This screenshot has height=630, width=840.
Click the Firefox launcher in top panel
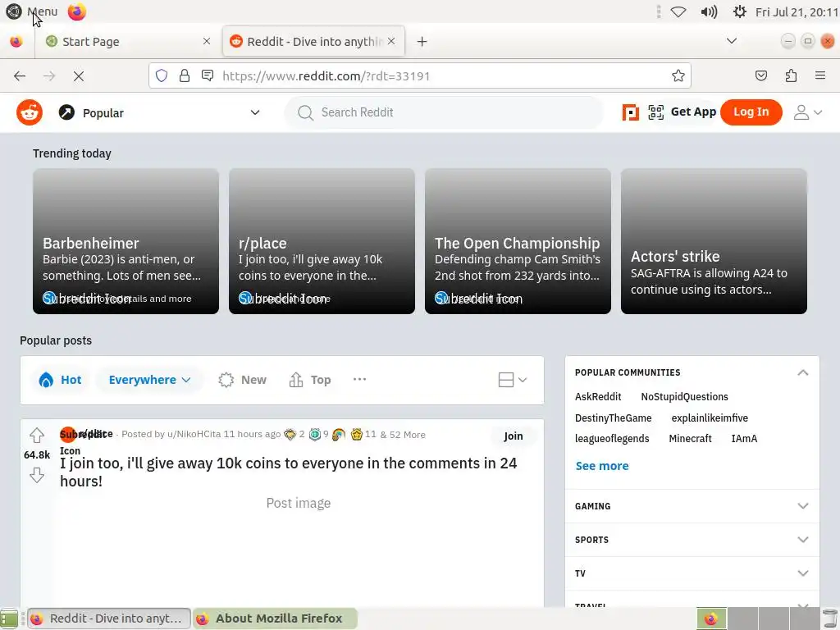tap(76, 11)
